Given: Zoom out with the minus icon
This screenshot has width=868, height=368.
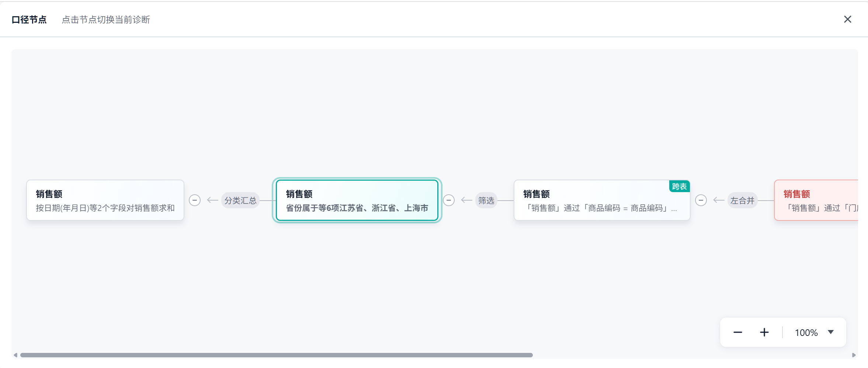Looking at the screenshot, I should click(737, 332).
